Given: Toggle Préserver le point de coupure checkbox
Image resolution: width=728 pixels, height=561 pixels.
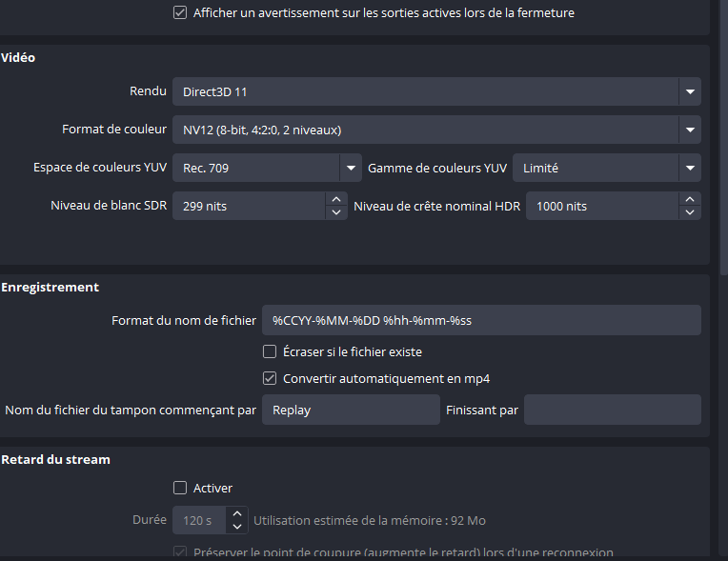Looking at the screenshot, I should click(x=180, y=552).
